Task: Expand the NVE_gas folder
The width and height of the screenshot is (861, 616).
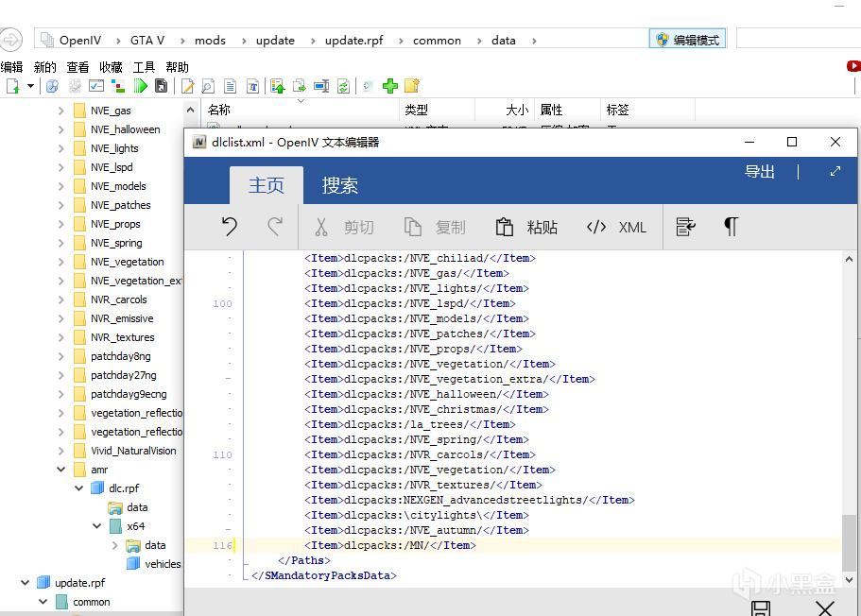Action: point(60,111)
